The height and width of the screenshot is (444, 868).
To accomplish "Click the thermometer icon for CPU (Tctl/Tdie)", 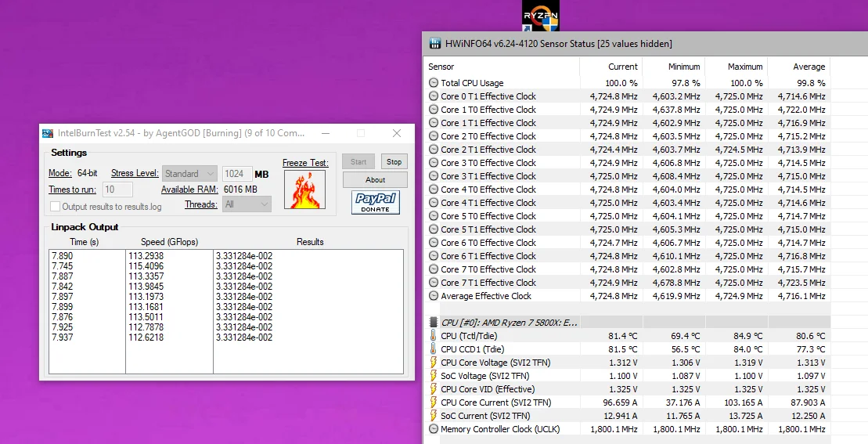I will pos(434,335).
